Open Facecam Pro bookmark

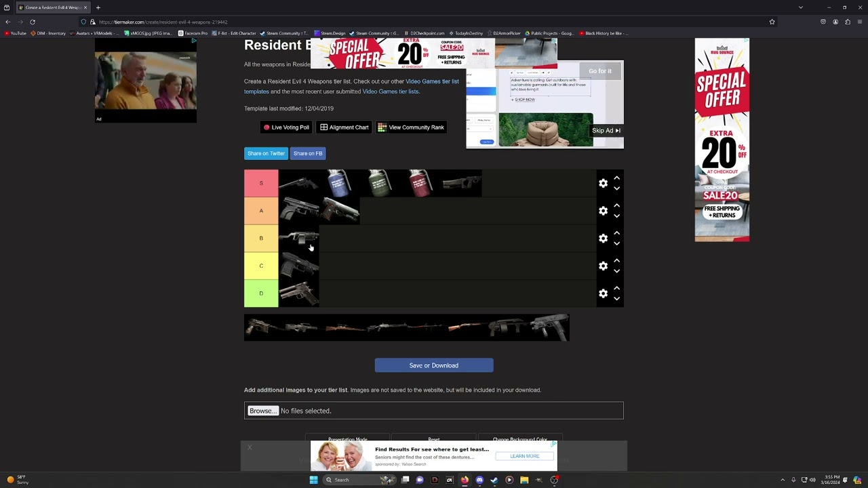pos(193,33)
